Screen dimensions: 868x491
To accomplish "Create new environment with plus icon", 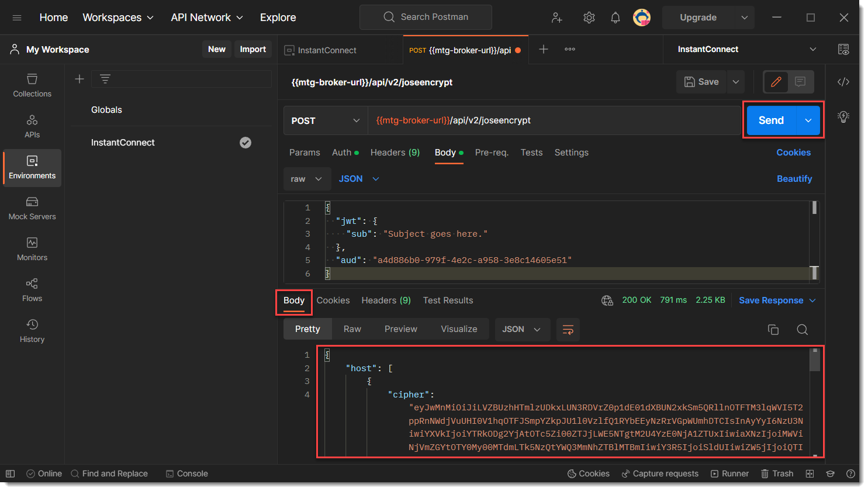I will pyautogui.click(x=79, y=79).
